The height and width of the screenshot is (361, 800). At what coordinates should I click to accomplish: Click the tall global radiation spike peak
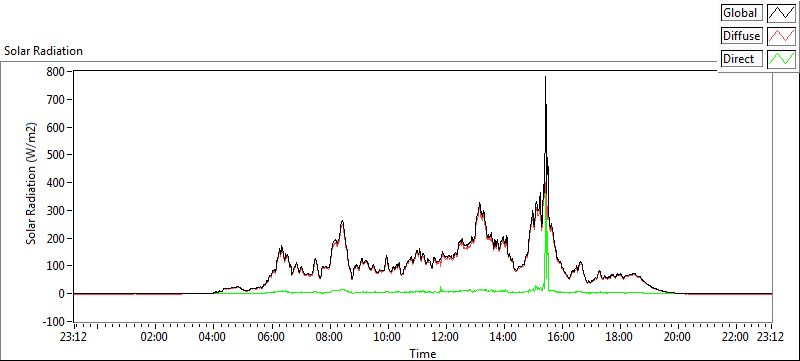pos(545,78)
